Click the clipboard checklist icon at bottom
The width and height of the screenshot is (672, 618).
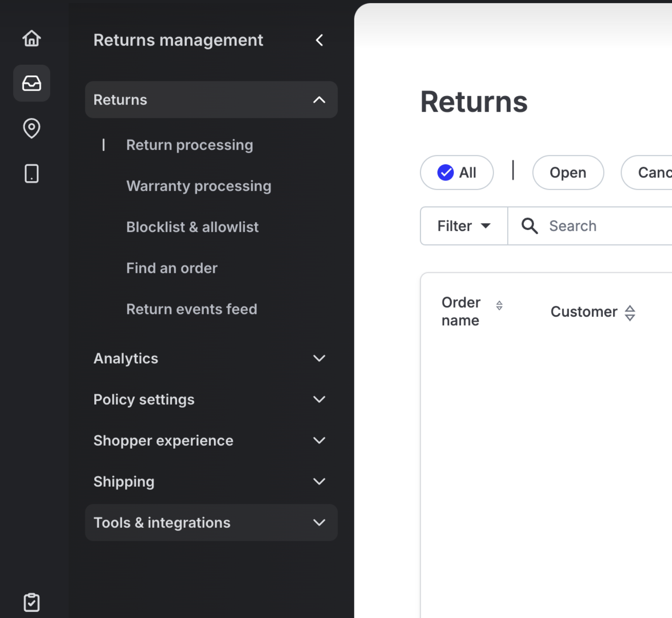point(31,602)
